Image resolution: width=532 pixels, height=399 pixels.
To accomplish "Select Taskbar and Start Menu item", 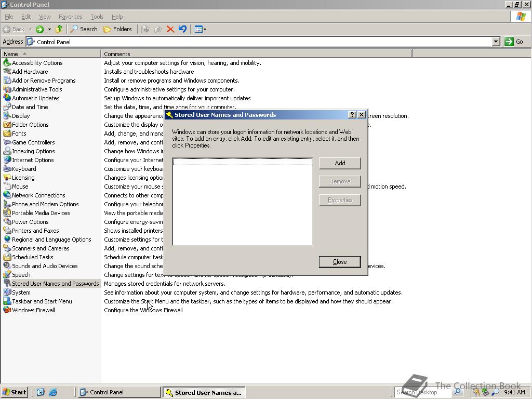I will pyautogui.click(x=37, y=301).
